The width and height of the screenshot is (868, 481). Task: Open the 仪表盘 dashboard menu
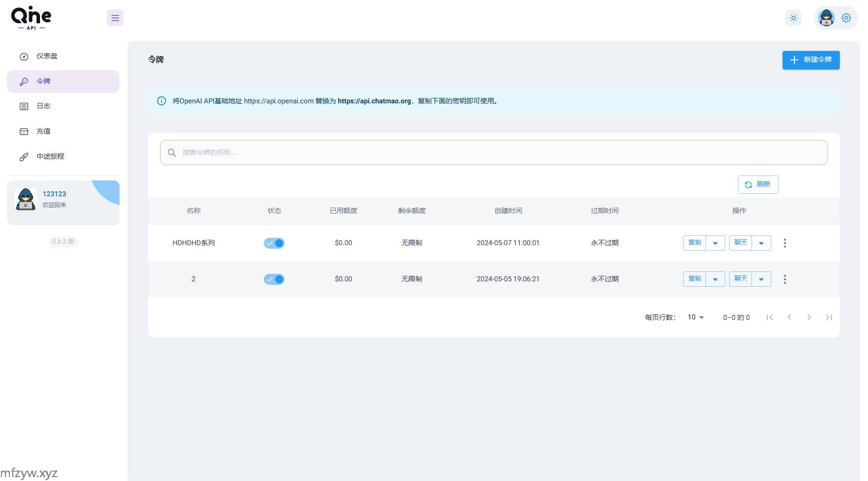[x=47, y=56]
